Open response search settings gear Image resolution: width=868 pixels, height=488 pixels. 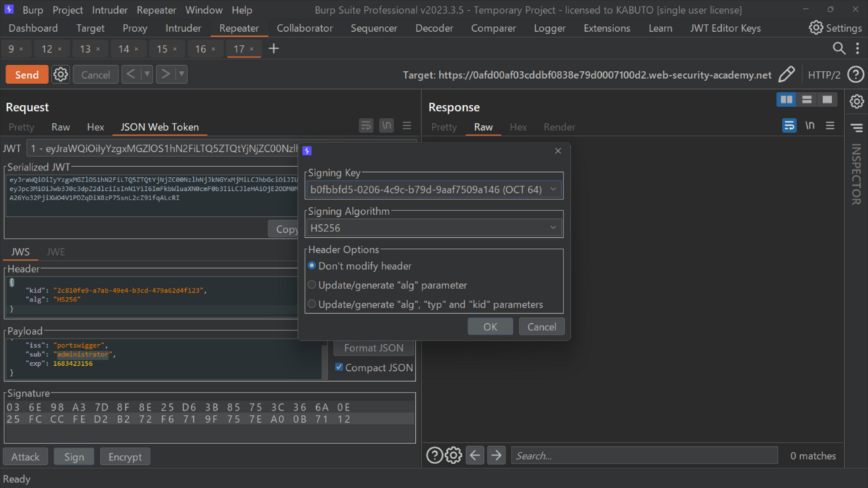[454, 455]
